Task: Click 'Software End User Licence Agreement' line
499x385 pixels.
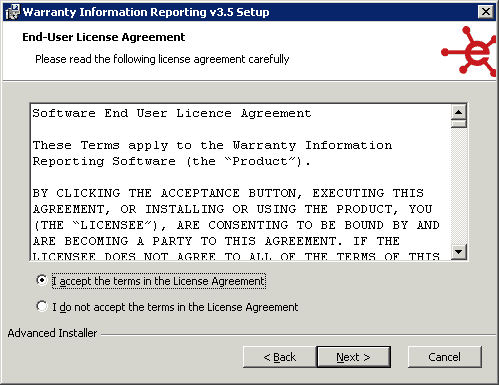Action: [172, 113]
